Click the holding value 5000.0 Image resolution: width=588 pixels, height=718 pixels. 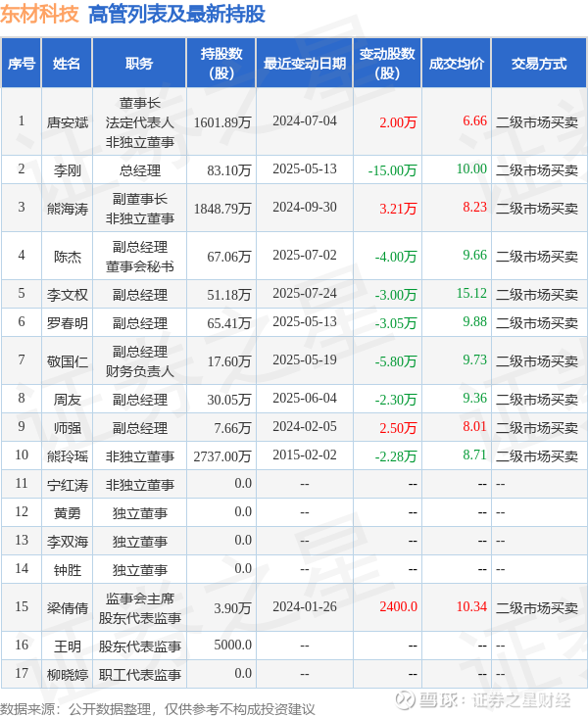click(233, 645)
